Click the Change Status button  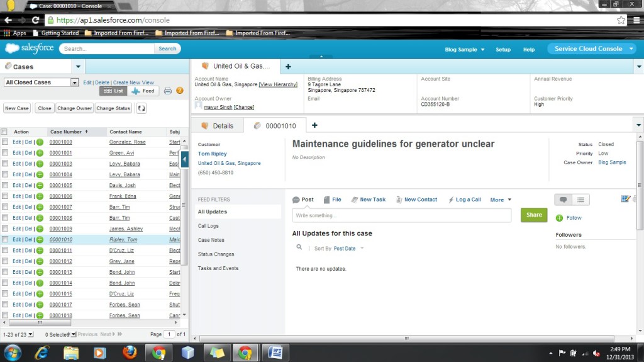[113, 108]
